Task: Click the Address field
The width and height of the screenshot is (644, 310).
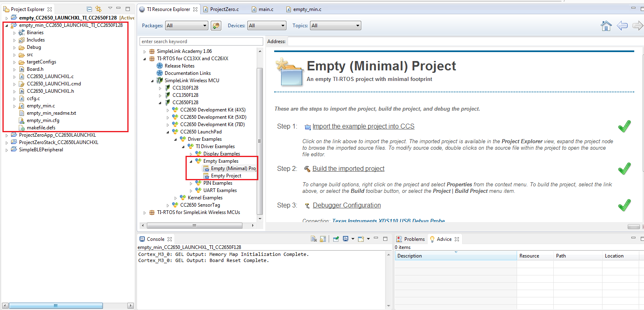Action: pyautogui.click(x=466, y=41)
